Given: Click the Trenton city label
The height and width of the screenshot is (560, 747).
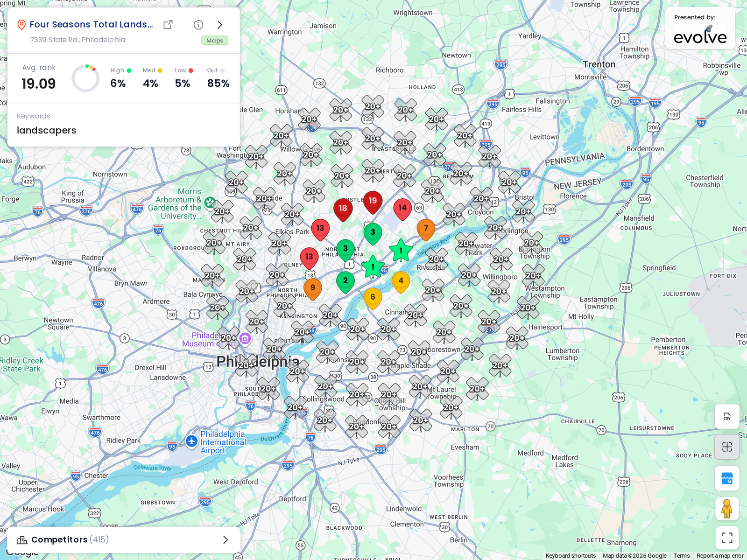Looking at the screenshot, I should [599, 64].
